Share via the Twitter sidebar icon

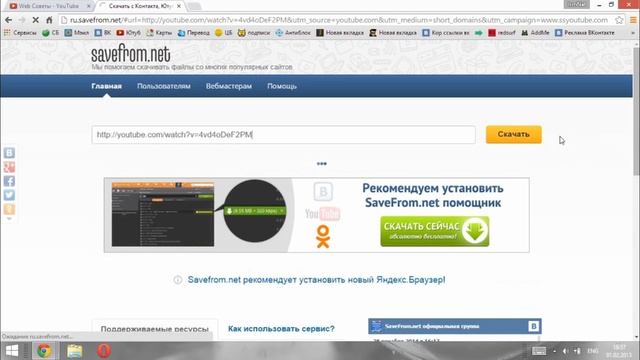click(x=9, y=195)
